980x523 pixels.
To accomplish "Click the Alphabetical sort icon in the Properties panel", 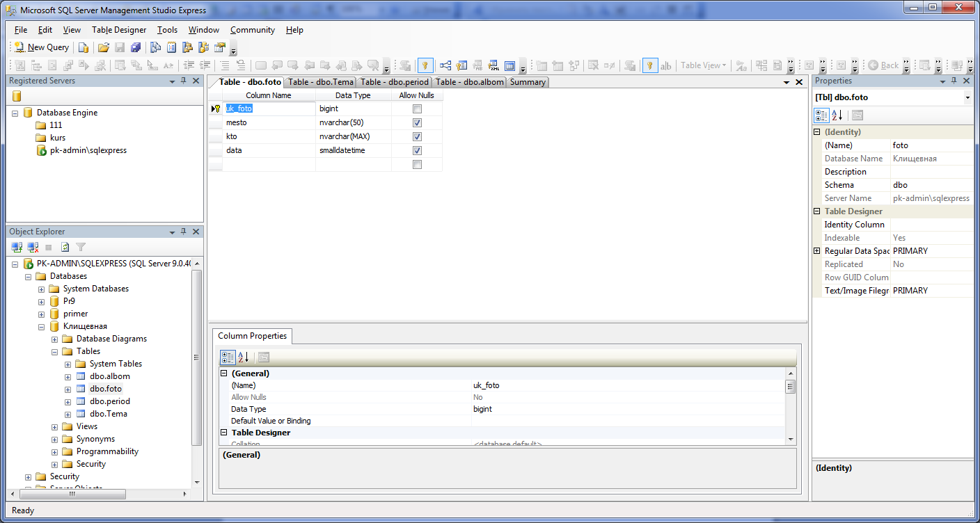I will pyautogui.click(x=837, y=115).
